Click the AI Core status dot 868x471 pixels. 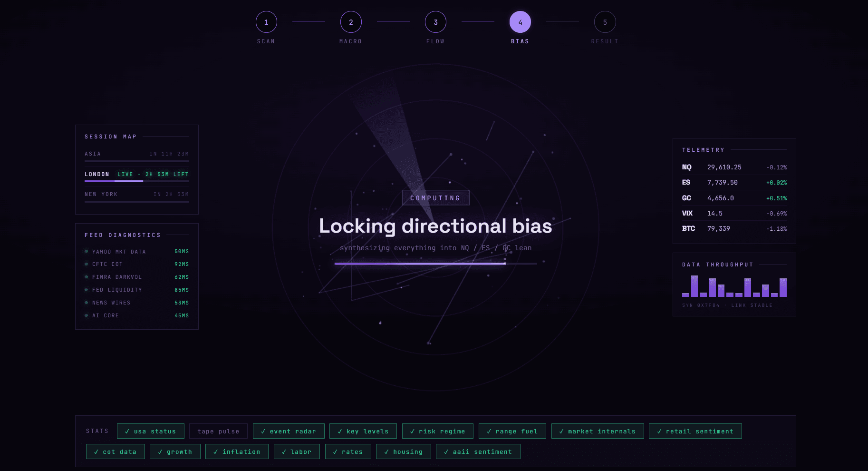(87, 315)
